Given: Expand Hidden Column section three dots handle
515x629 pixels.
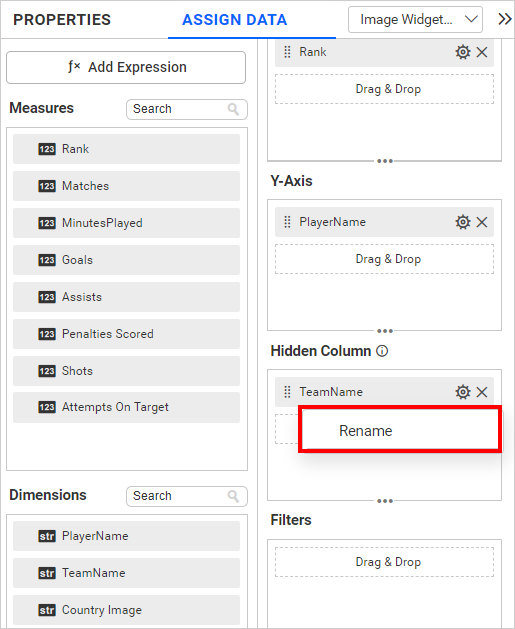Looking at the screenshot, I should coord(385,501).
